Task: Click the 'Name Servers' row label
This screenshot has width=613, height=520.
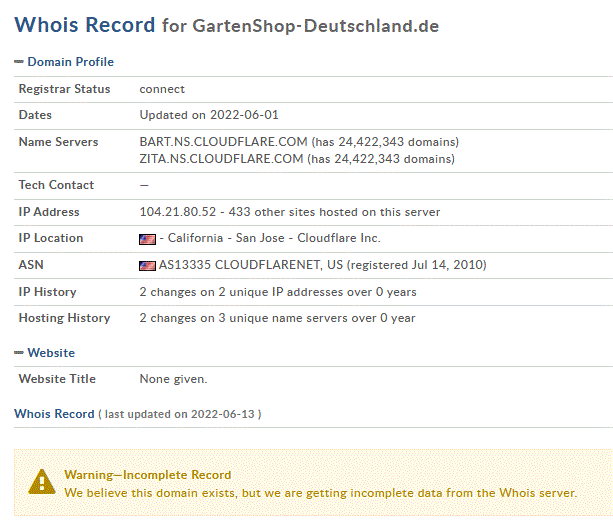Action: tap(58, 142)
